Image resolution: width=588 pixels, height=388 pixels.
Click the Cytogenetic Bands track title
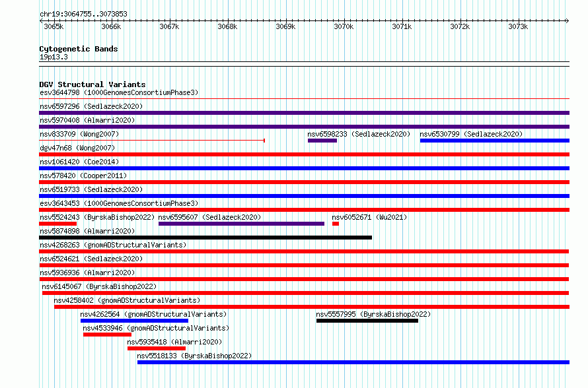[x=79, y=49]
